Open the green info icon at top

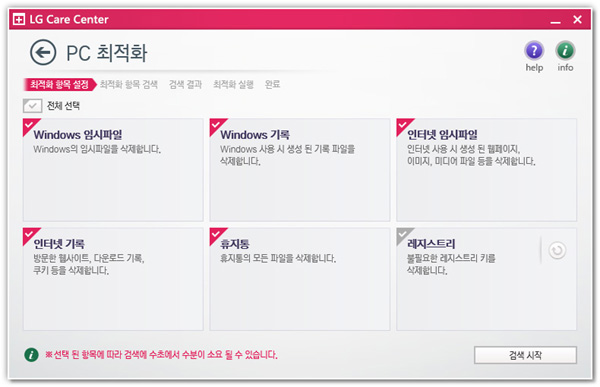click(565, 50)
